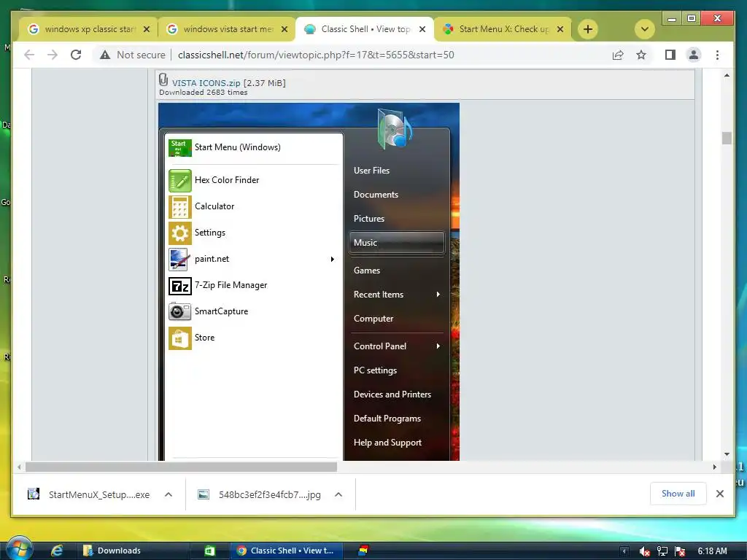Select Classic Shell View topic tab

365,29
